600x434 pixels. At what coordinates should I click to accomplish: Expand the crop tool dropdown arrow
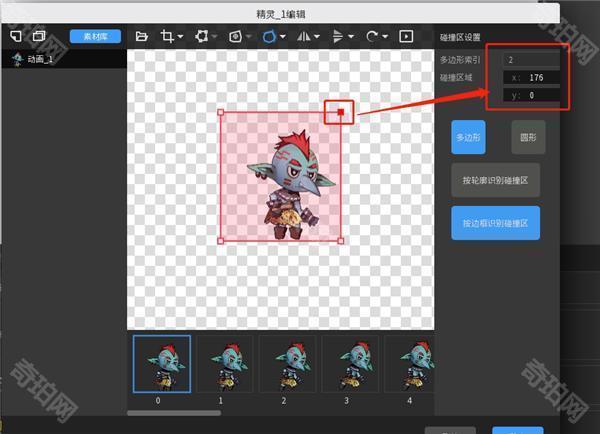[x=181, y=37]
